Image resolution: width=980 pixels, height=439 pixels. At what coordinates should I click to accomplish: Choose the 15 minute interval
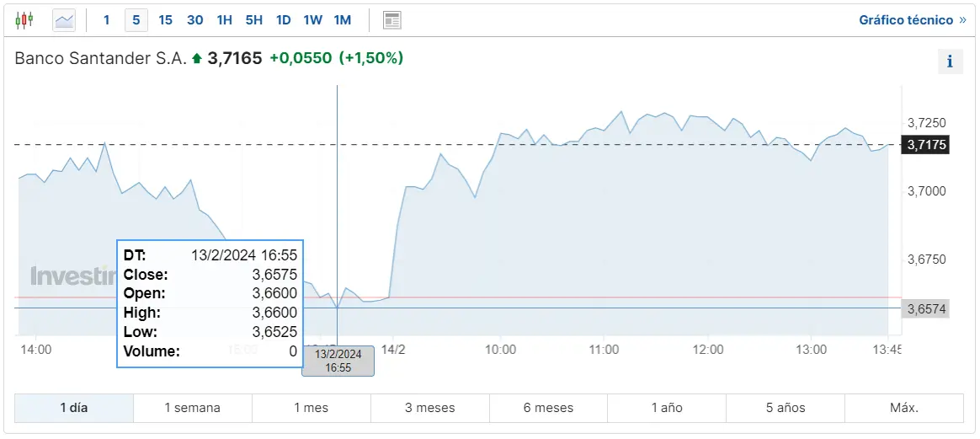click(x=166, y=20)
